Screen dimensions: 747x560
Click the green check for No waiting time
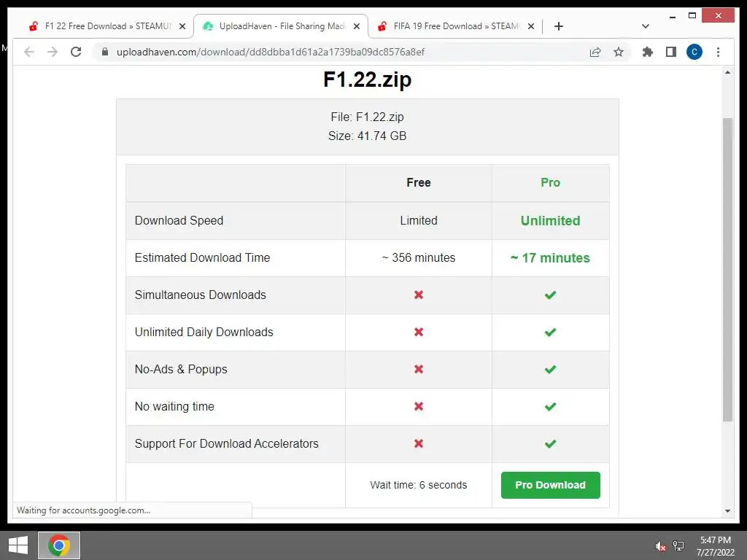(x=550, y=406)
